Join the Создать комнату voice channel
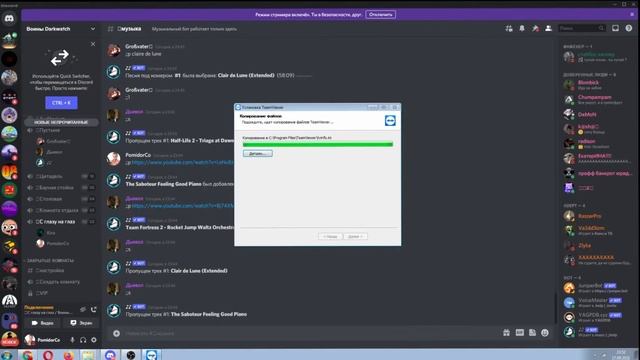Viewport: 640px width, 360px height. (x=60, y=282)
